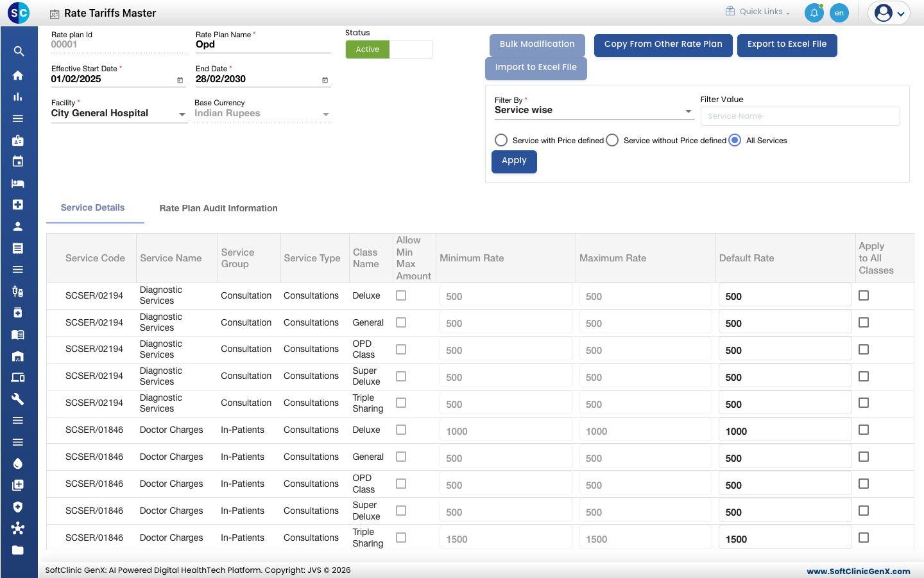Open the person silhouette icon in the sidebar
924x578 pixels.
(x=18, y=226)
